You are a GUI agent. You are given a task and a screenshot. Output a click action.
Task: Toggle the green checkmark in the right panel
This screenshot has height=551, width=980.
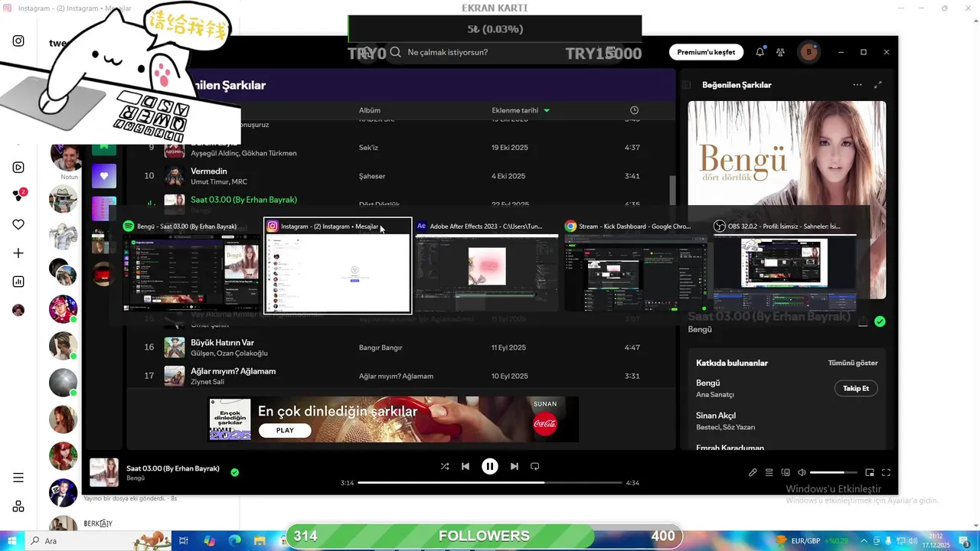click(880, 321)
